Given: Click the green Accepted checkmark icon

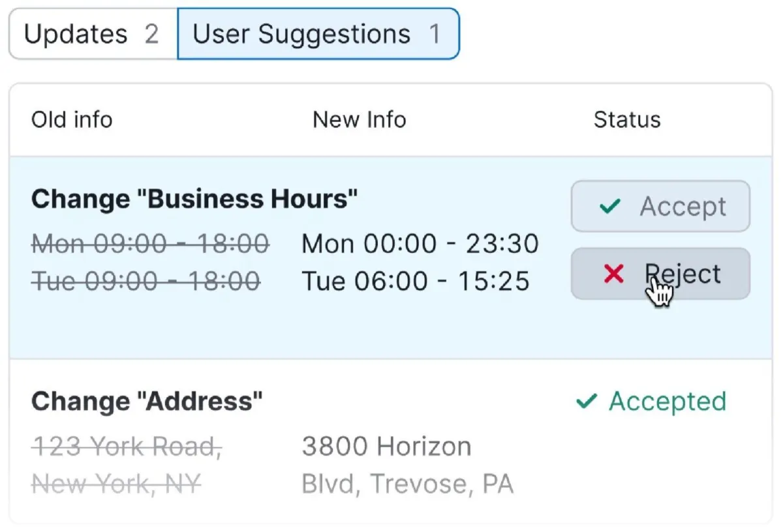Looking at the screenshot, I should coord(586,402).
